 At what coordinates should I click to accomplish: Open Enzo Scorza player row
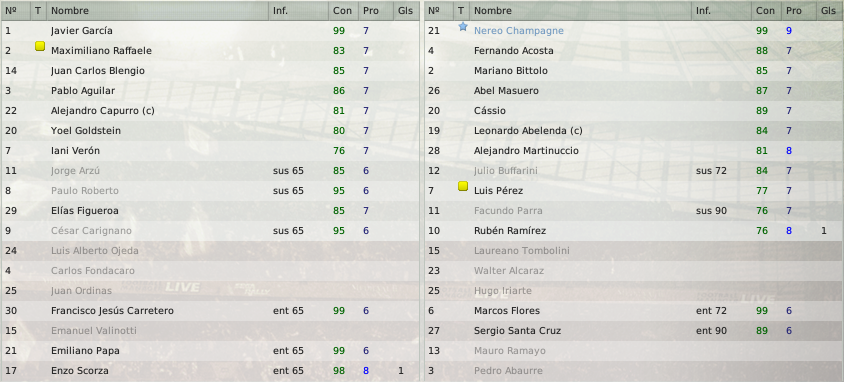(x=210, y=371)
